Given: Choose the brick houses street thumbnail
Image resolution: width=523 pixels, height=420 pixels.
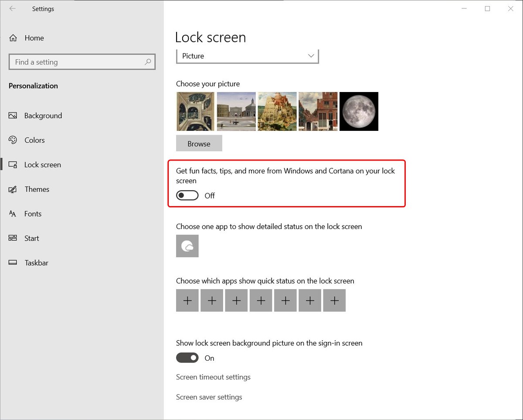Looking at the screenshot, I should tap(318, 111).
